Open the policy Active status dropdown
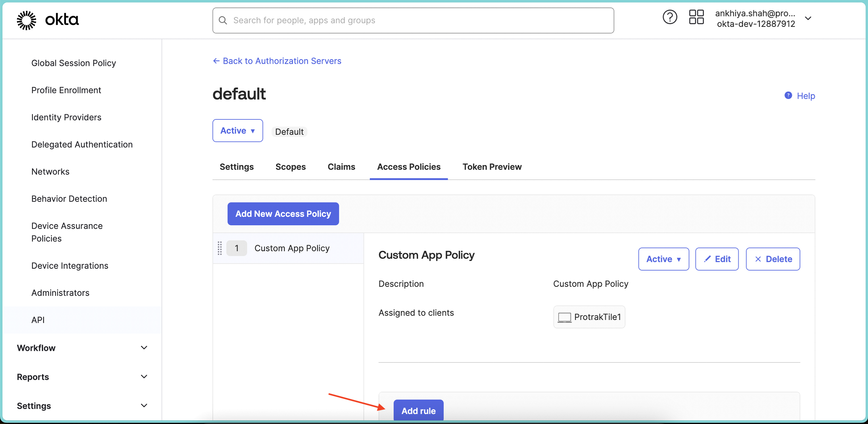Image resolution: width=868 pixels, height=424 pixels. [663, 259]
